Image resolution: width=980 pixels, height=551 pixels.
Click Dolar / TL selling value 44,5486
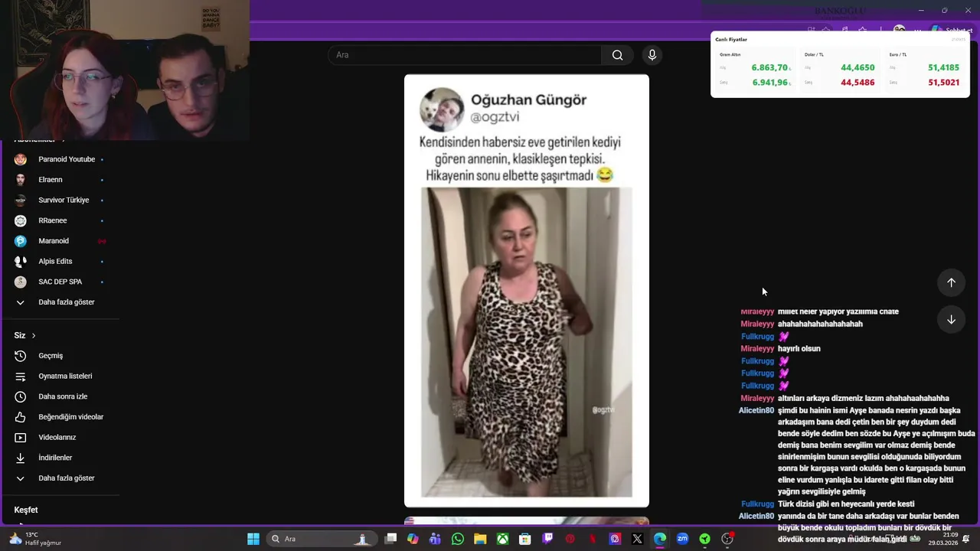pyautogui.click(x=857, y=82)
